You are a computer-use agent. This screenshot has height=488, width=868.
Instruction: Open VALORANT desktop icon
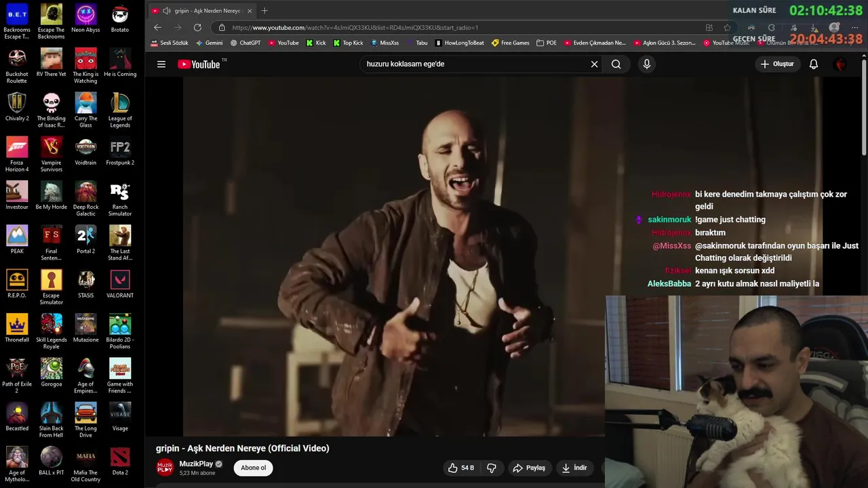[x=120, y=283]
